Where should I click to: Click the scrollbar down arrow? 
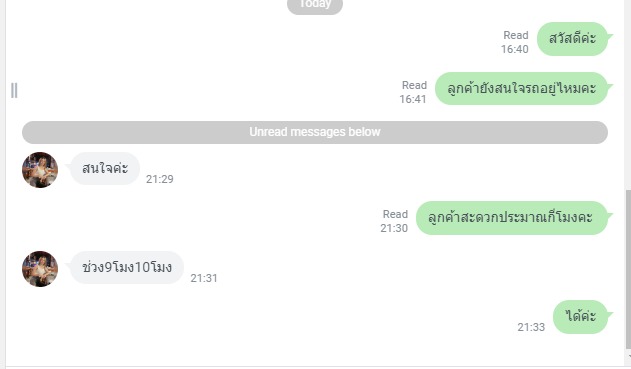coord(628,357)
